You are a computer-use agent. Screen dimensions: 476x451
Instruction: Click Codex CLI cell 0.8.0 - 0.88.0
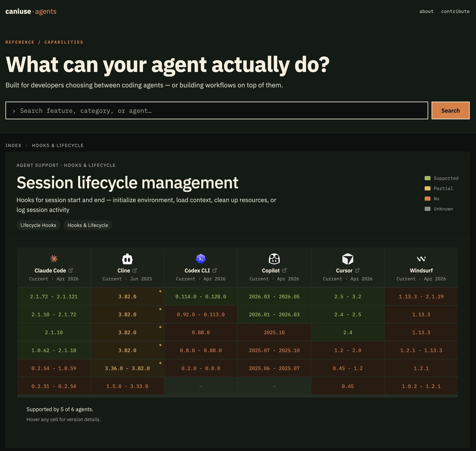[201, 350]
